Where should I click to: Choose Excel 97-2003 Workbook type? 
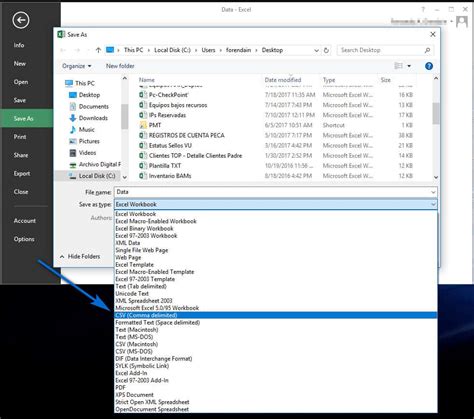(275, 236)
